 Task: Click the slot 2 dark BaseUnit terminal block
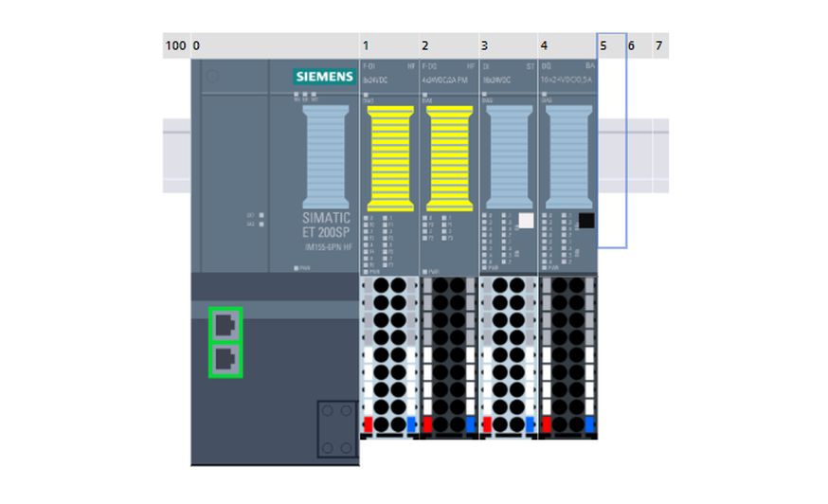[449, 357]
